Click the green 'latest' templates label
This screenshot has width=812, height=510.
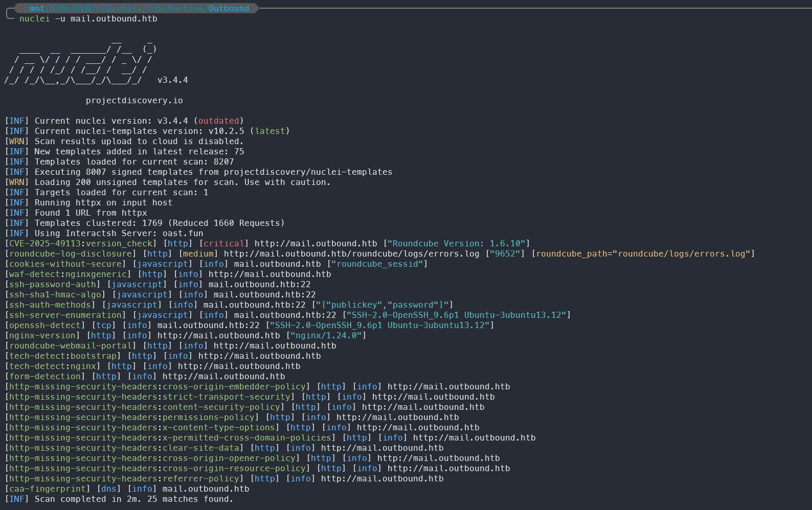pos(270,131)
